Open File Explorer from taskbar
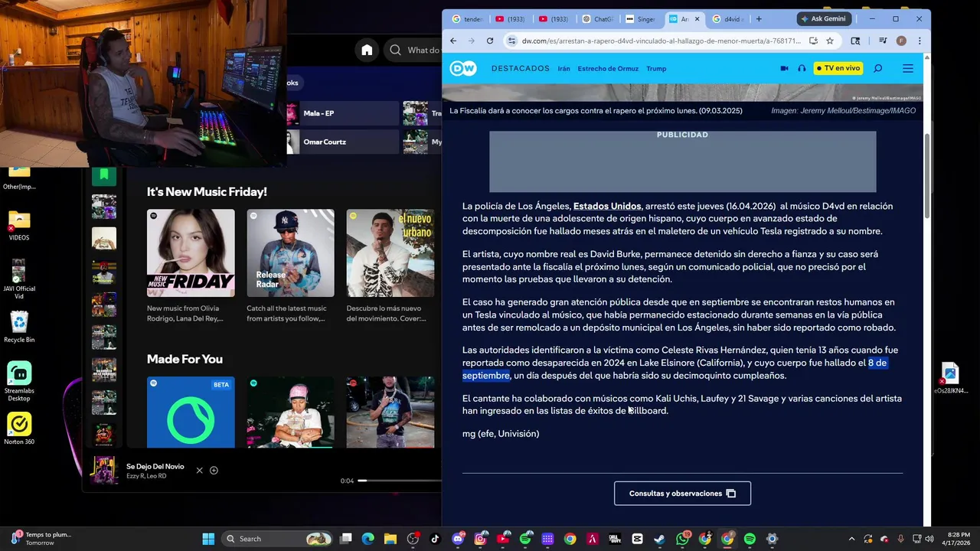The height and width of the screenshot is (551, 980). click(x=390, y=539)
